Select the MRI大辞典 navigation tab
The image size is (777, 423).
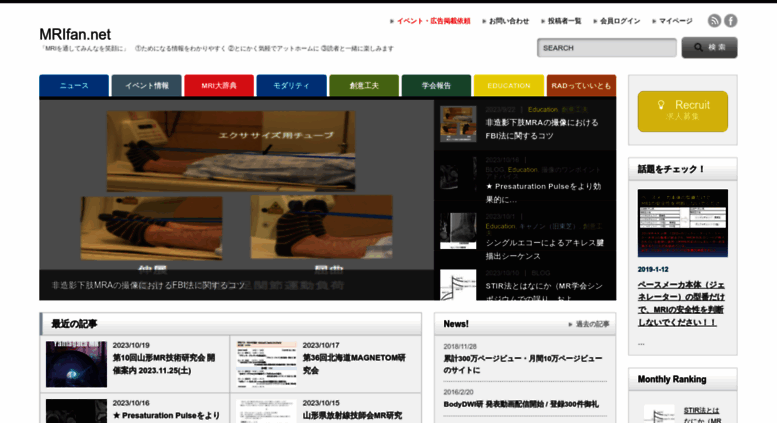[219, 86]
